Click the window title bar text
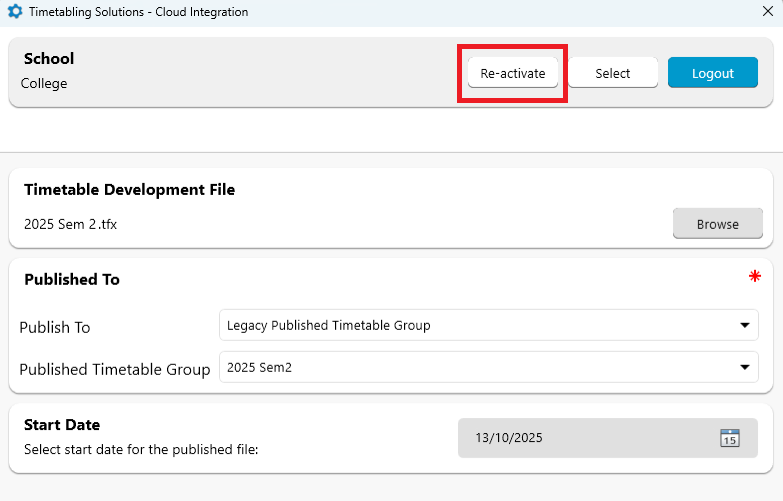The image size is (783, 501). [x=138, y=12]
